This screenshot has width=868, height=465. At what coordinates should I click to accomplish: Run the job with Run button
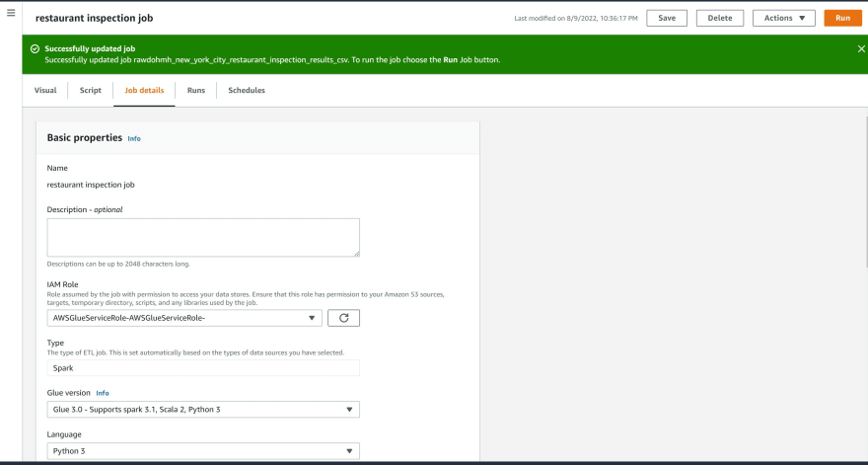click(842, 18)
